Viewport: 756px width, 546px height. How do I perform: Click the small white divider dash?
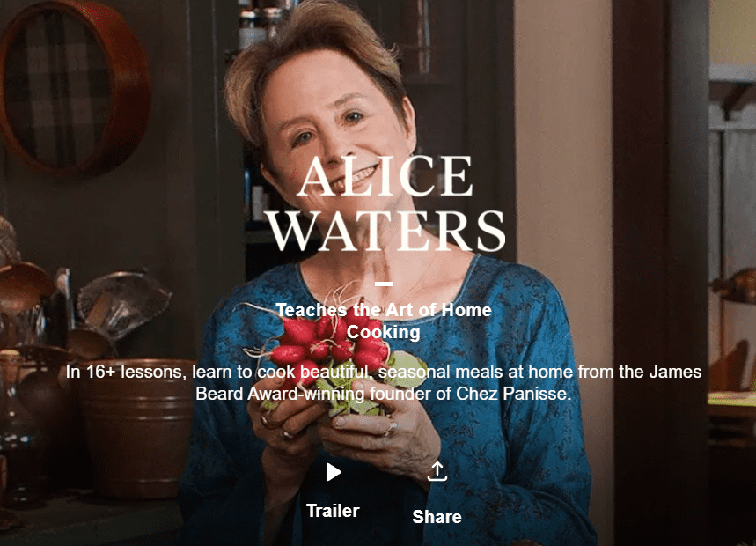[384, 284]
